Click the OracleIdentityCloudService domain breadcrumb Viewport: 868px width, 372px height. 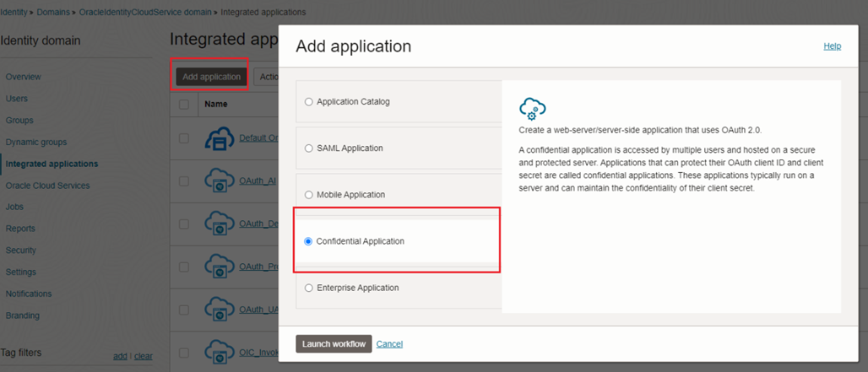(x=145, y=12)
